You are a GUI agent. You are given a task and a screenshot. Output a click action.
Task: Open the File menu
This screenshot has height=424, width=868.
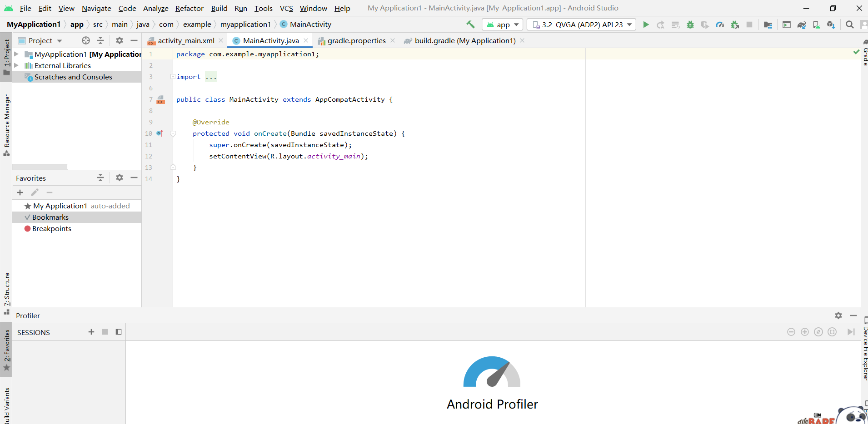(25, 8)
